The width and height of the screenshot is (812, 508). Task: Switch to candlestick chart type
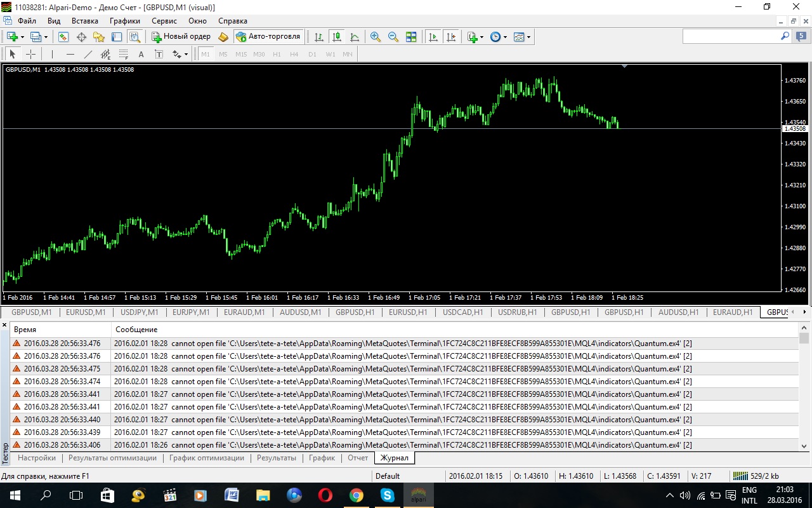pos(337,37)
